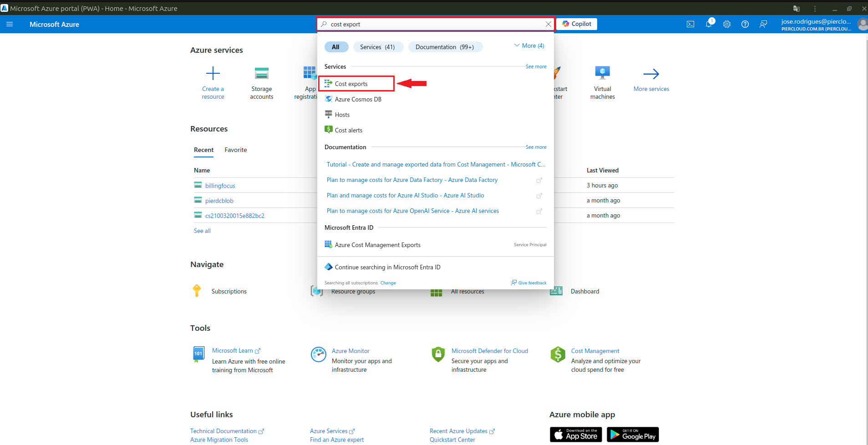This screenshot has width=868, height=445.
Task: Switch to the Favorite resources tab
Action: click(235, 150)
